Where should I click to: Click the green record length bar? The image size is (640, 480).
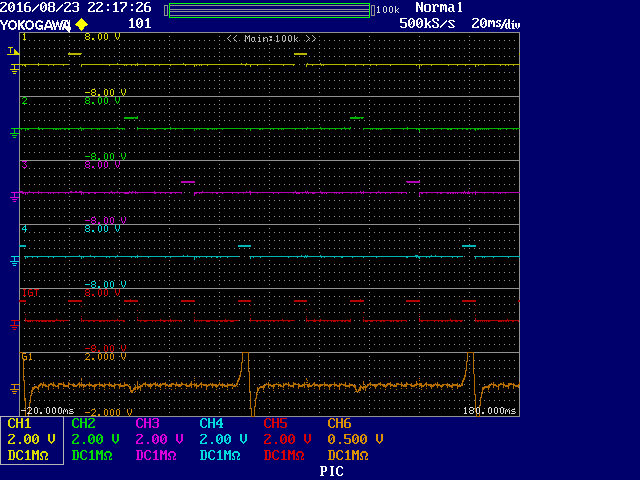point(269,10)
